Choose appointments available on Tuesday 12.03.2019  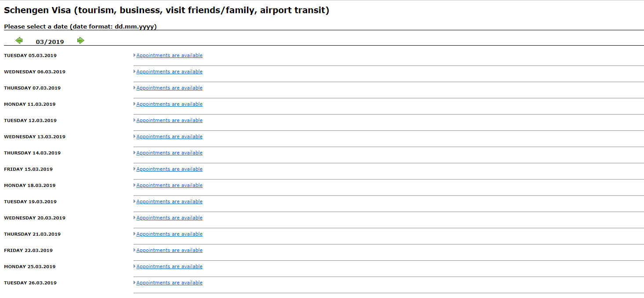tap(170, 120)
